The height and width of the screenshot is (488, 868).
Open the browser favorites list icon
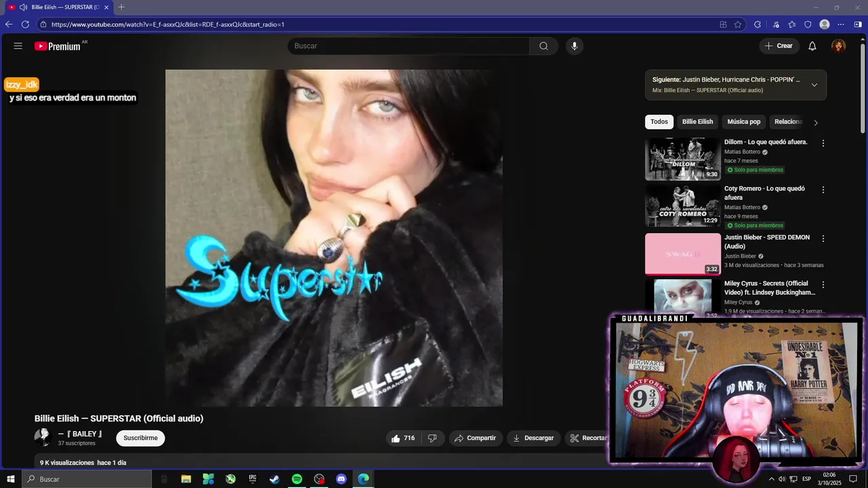(x=792, y=24)
